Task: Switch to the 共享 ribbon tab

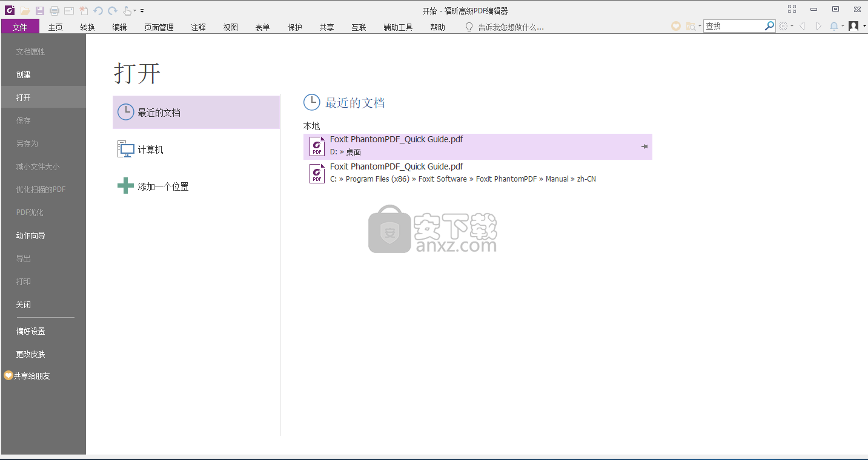Action: coord(326,27)
